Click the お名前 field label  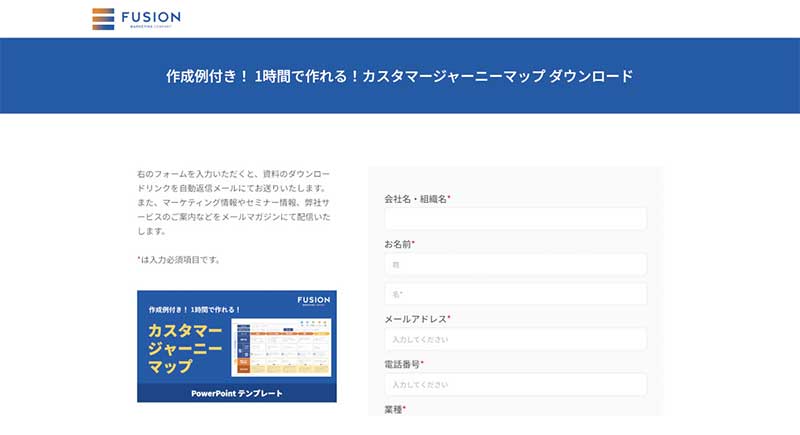tap(399, 244)
